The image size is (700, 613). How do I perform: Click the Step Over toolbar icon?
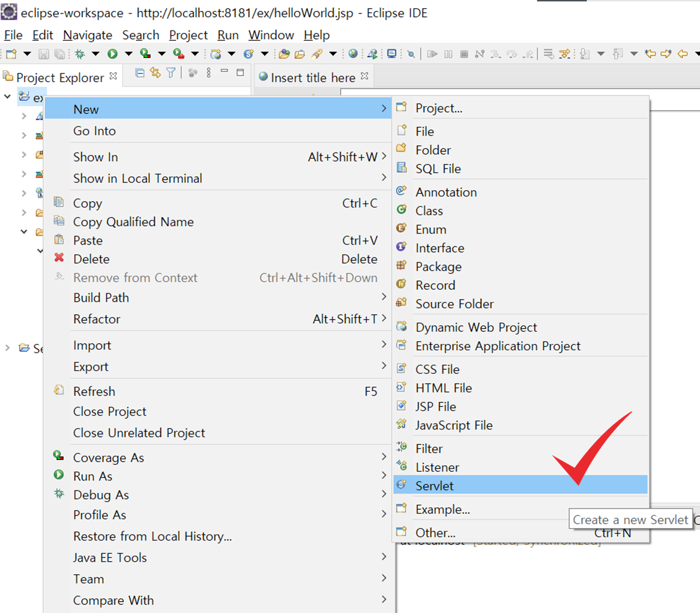(x=511, y=54)
